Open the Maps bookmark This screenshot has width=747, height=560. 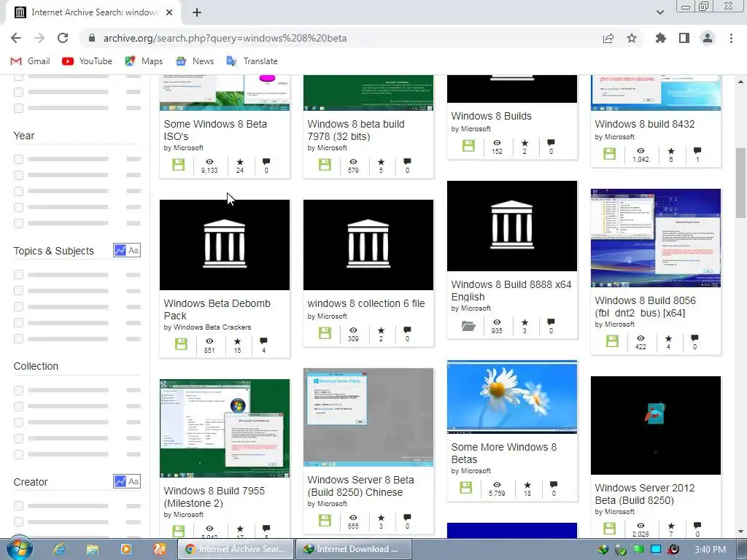coord(144,61)
